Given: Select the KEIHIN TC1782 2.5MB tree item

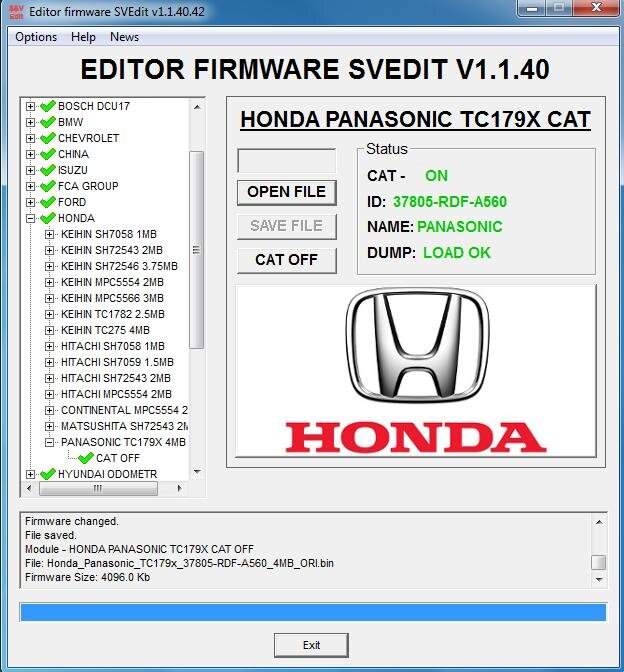Looking at the screenshot, I should [x=113, y=314].
